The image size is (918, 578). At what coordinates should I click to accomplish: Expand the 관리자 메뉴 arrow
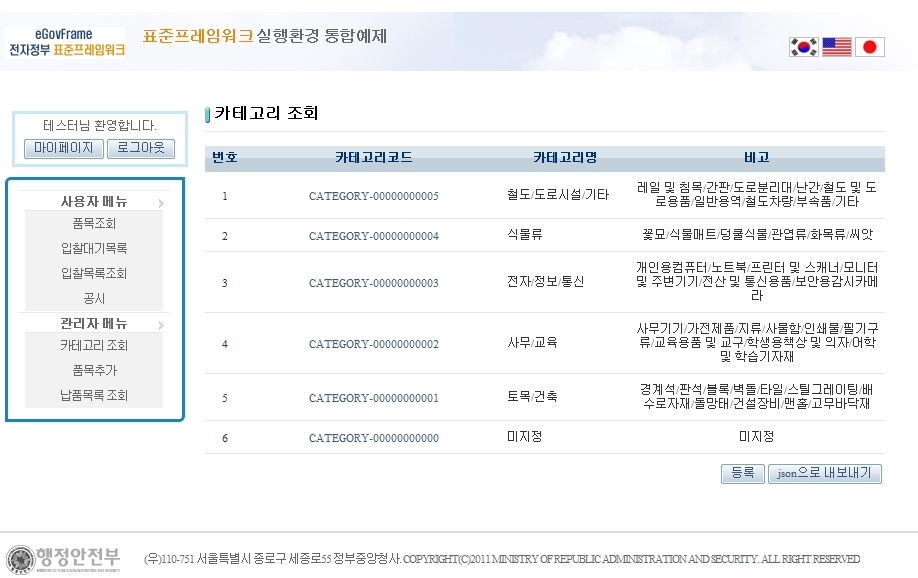pyautogui.click(x=160, y=325)
